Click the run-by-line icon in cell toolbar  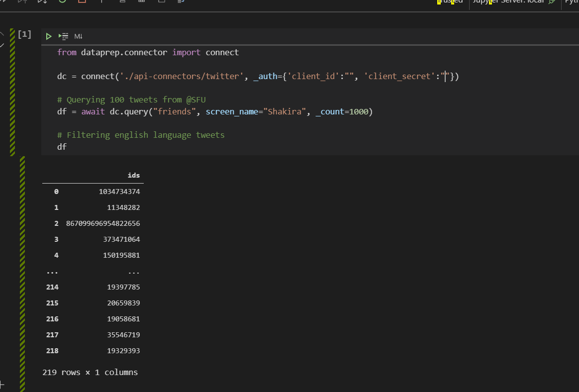63,36
